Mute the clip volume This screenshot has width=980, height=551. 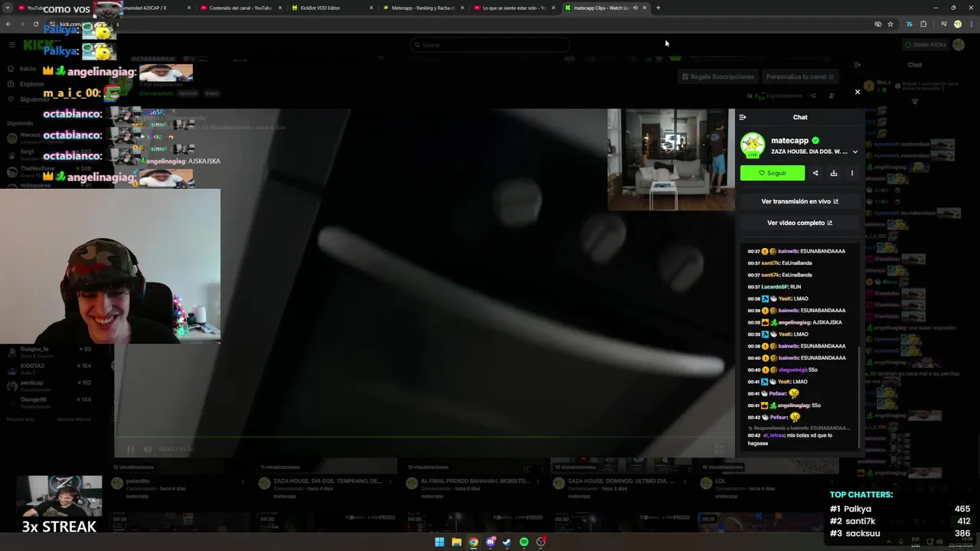[148, 449]
